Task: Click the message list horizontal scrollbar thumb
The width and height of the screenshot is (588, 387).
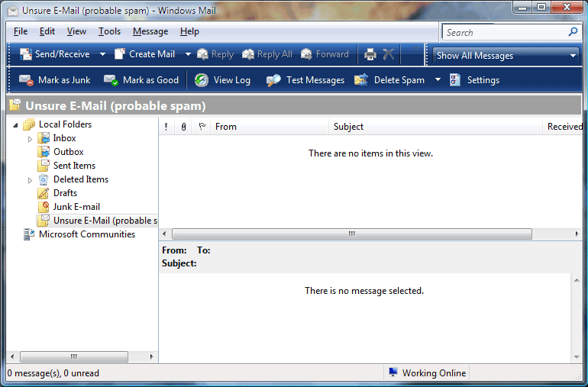Action: pos(352,234)
